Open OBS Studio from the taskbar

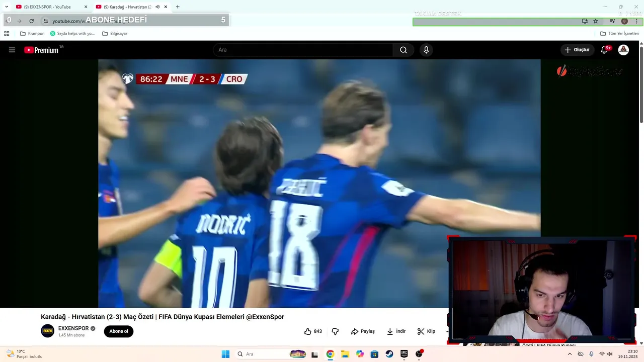(419, 354)
